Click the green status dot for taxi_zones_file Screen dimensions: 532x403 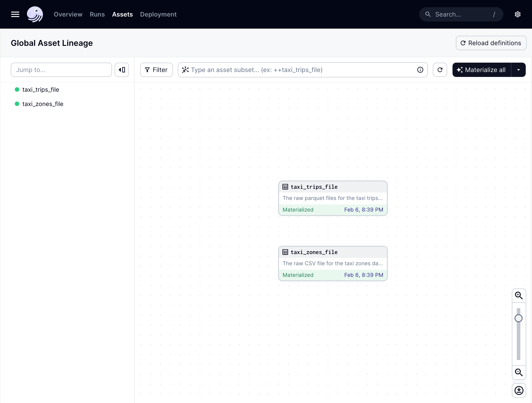17,104
